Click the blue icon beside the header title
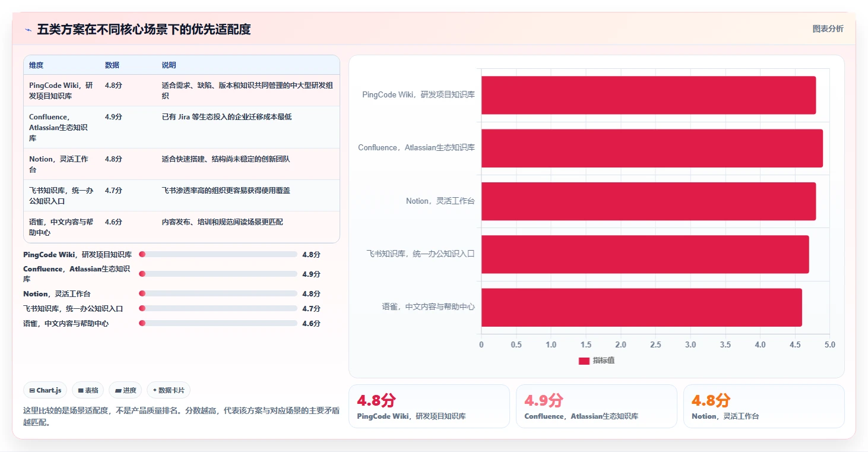Viewport: 868px width, 452px height. pyautogui.click(x=28, y=30)
